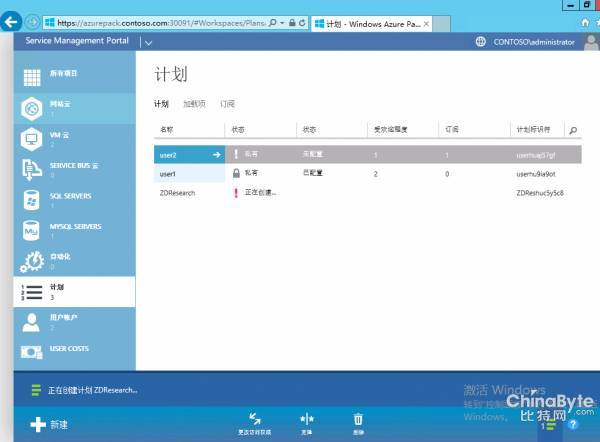This screenshot has width=600, height=442.
Task: Select the user2 plan row
Action: 368,155
